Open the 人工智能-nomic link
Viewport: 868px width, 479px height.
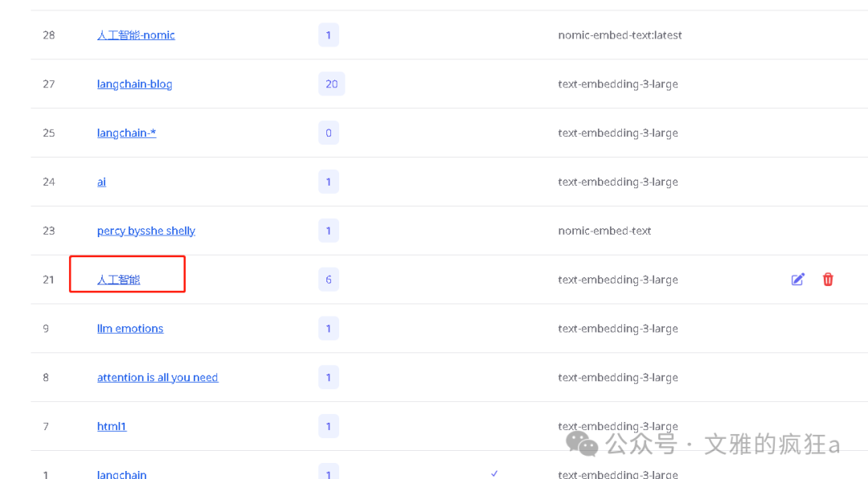136,35
